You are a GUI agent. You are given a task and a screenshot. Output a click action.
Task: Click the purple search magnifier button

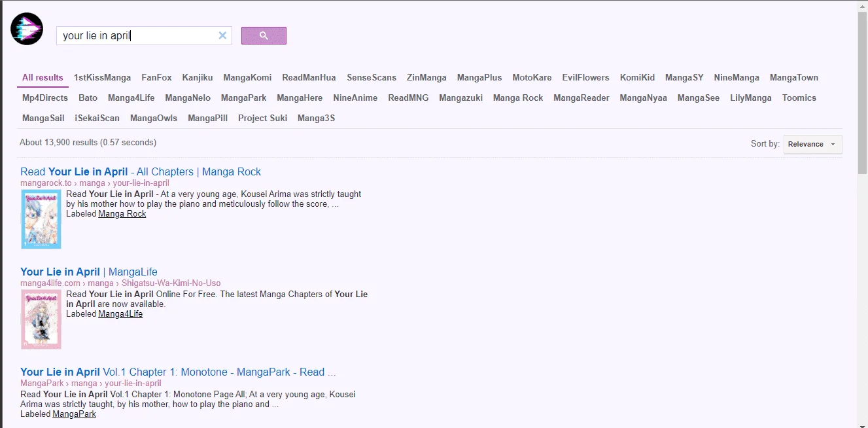tap(264, 35)
